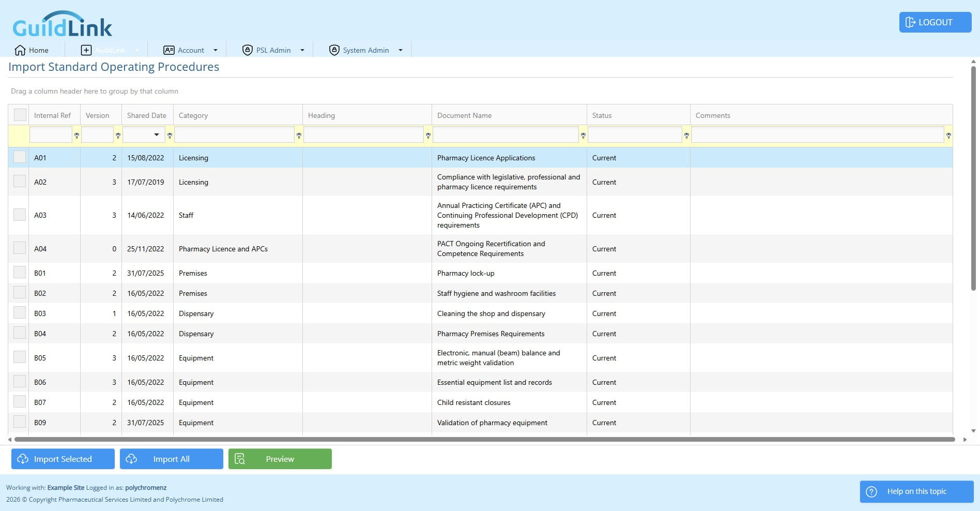Click the horizontal scrollbar left arrow
This screenshot has height=511, width=980.
10,440
